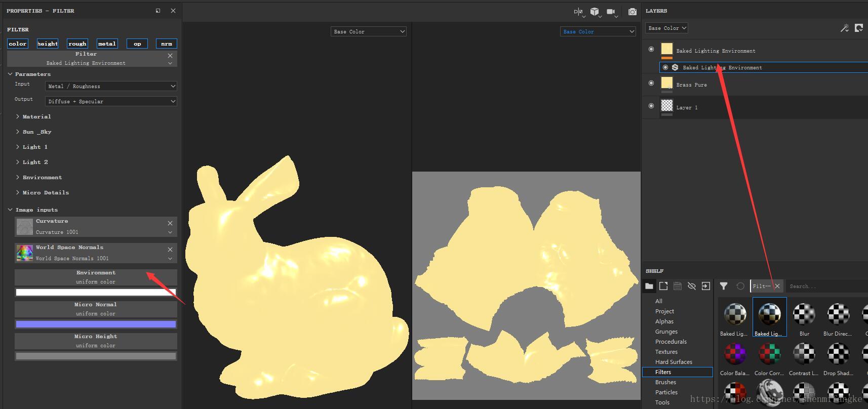The height and width of the screenshot is (409, 868).
Task: Remove the World Space Normals input with X
Action: [170, 249]
